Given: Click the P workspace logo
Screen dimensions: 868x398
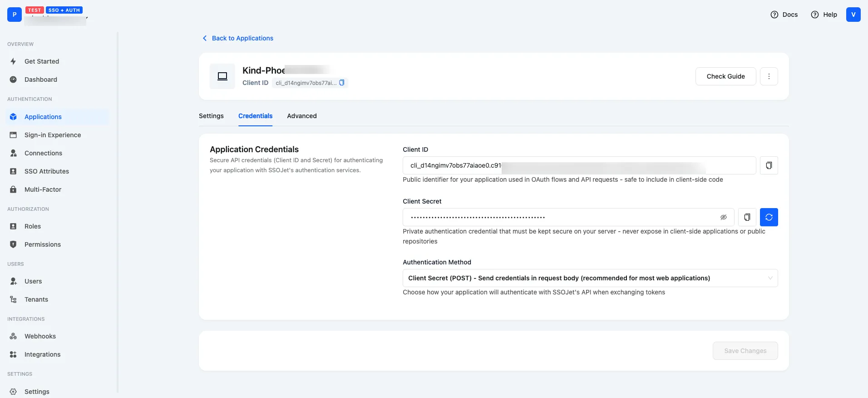Looking at the screenshot, I should point(15,15).
